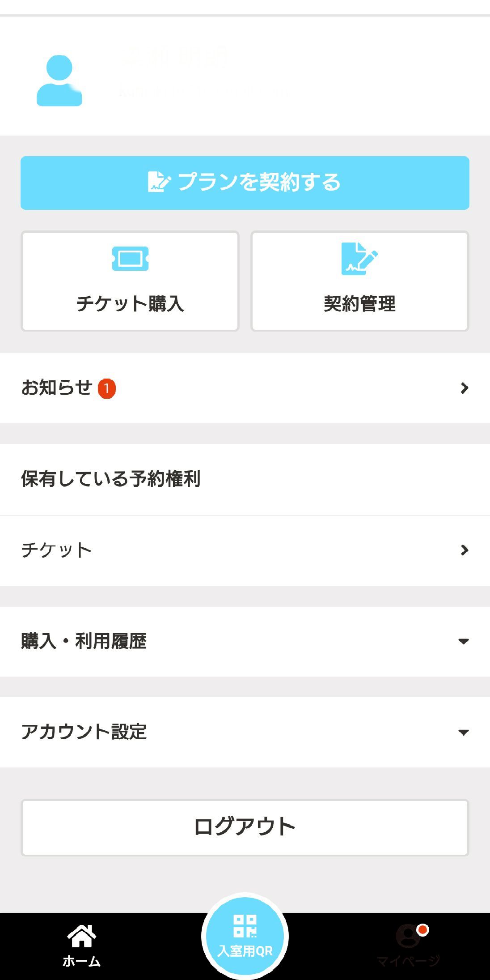Open the お知らせ notifications row
Image resolution: width=490 pixels, height=980 pixels.
pyautogui.click(x=245, y=388)
